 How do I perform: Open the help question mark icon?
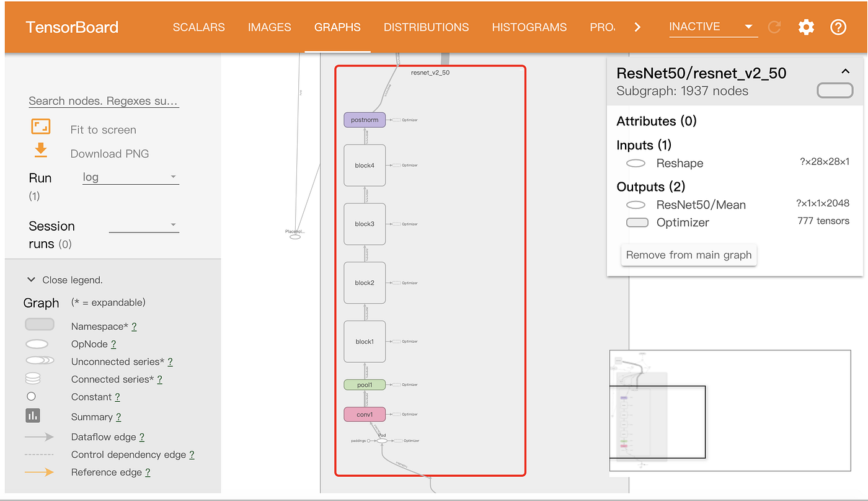point(838,27)
